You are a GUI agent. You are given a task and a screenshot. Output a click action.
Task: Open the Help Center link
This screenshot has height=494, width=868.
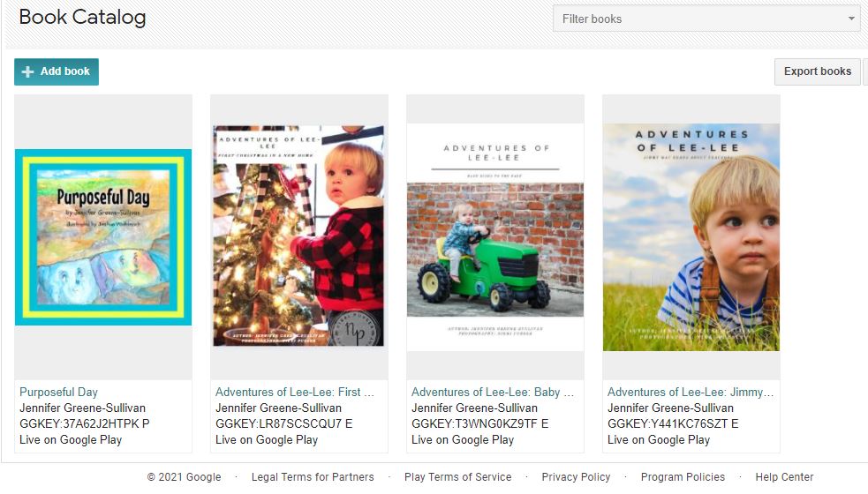tap(784, 477)
